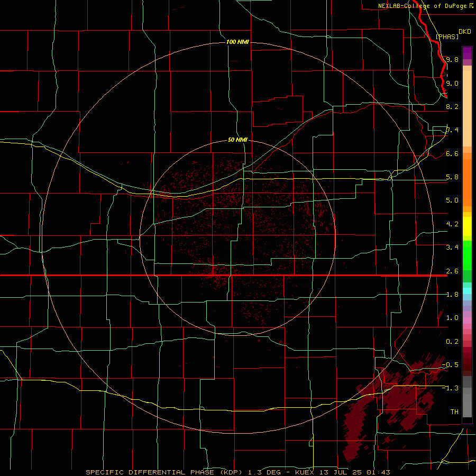
Task: Click the pink color bar segment
Action: point(467,321)
